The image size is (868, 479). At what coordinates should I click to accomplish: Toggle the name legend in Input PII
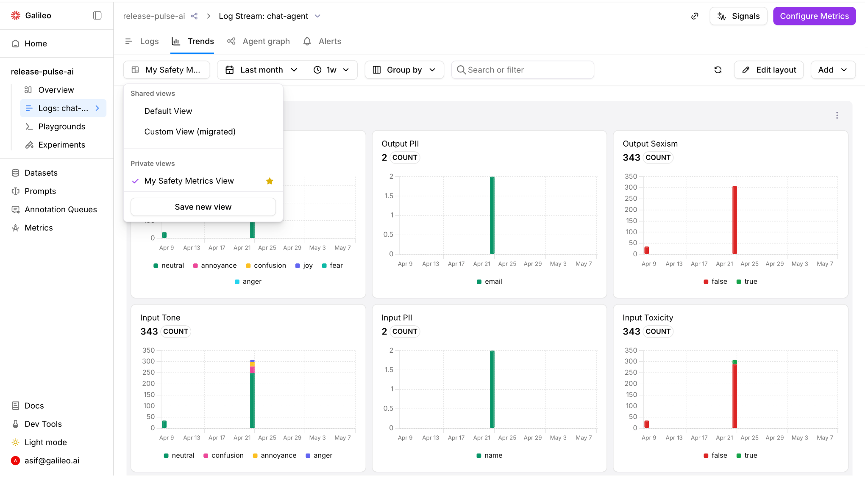tap(489, 456)
